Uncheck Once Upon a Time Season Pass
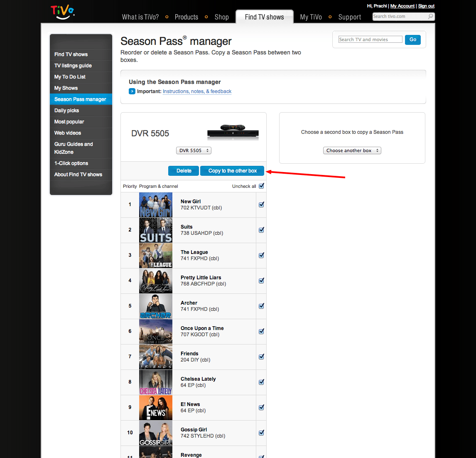476x458 pixels. (261, 331)
